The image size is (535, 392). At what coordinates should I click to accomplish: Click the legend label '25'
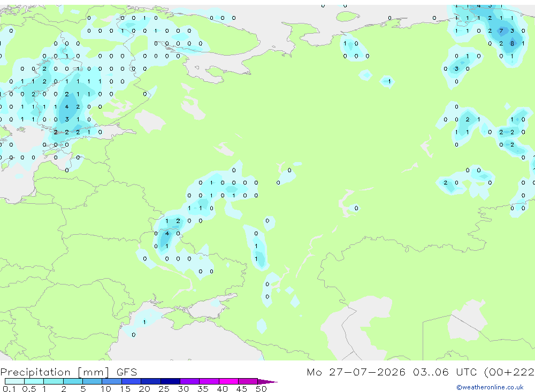click(x=164, y=389)
